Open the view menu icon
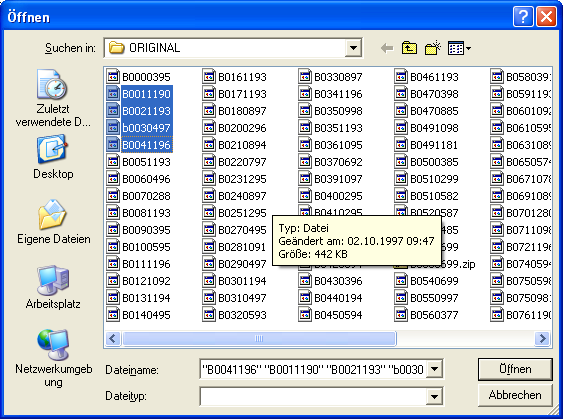 coord(459,48)
